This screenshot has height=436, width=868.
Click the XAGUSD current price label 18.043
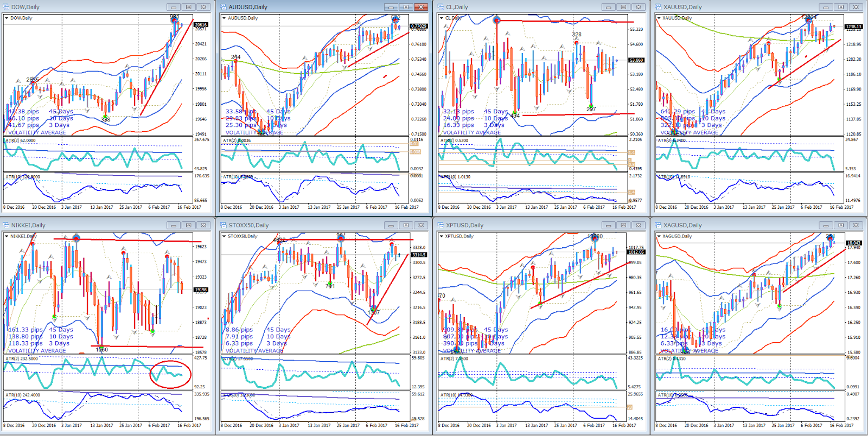(854, 243)
